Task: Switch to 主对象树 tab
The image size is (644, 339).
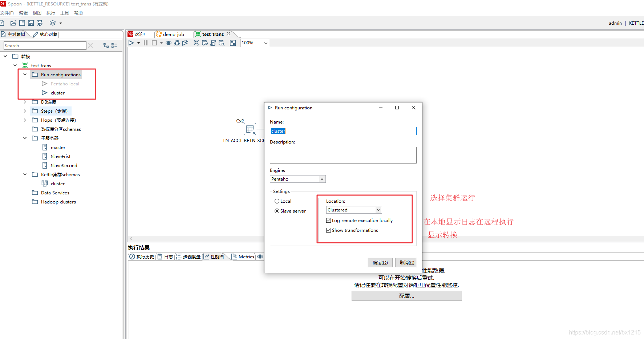Action: click(x=14, y=35)
